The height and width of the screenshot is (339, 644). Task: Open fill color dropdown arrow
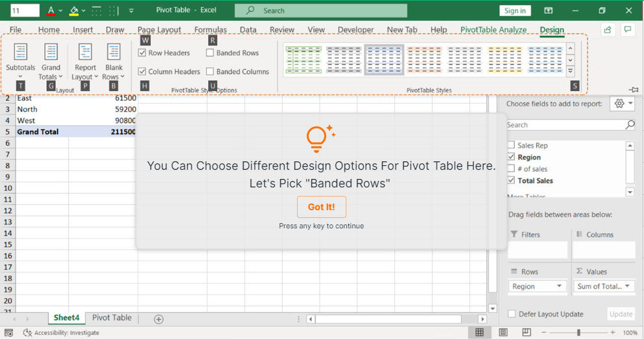[x=83, y=10]
